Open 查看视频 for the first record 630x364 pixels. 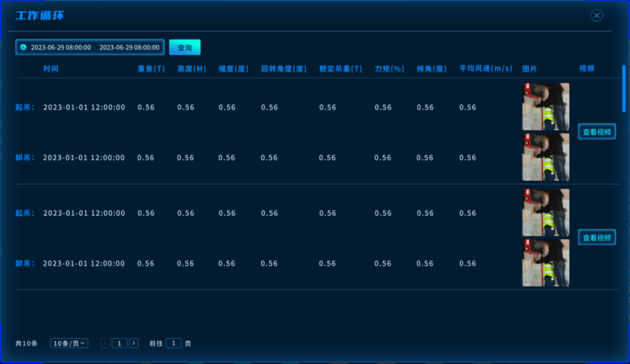click(x=596, y=132)
